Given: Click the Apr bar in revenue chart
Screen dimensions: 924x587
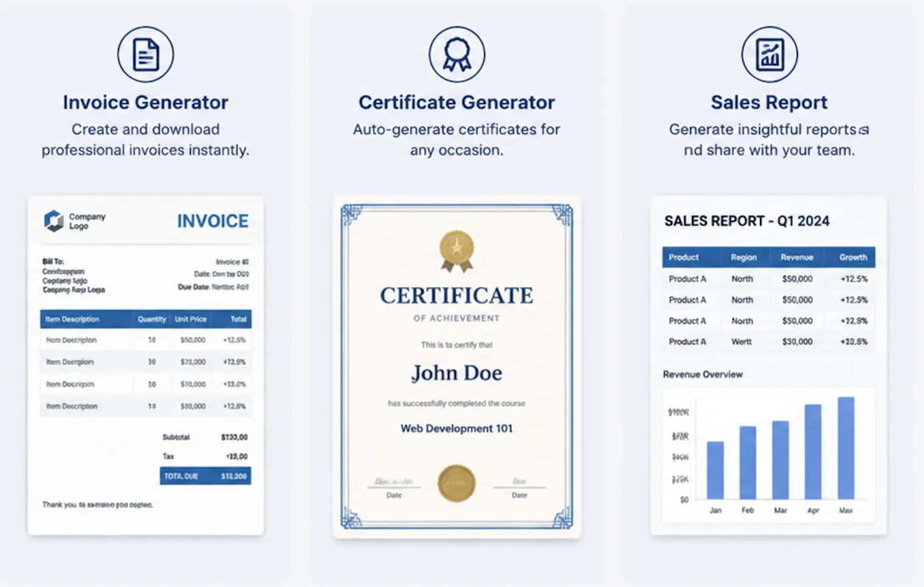Looking at the screenshot, I should (813, 452).
